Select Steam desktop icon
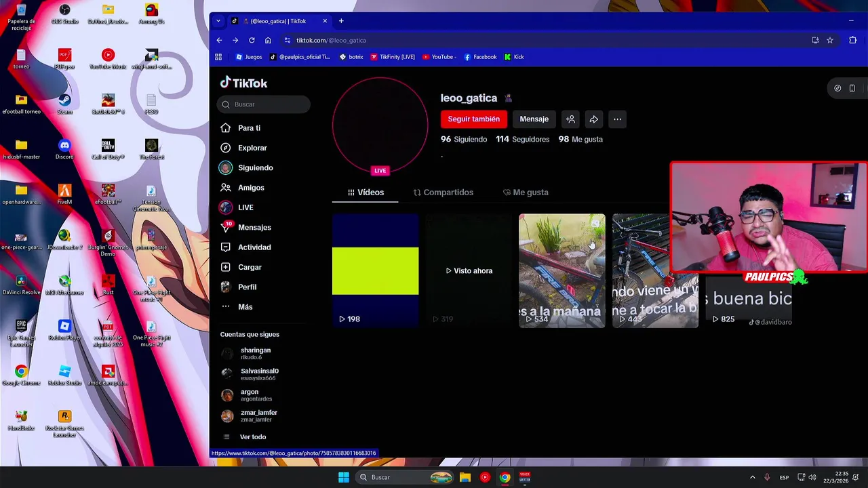The height and width of the screenshot is (488, 868). [x=64, y=104]
